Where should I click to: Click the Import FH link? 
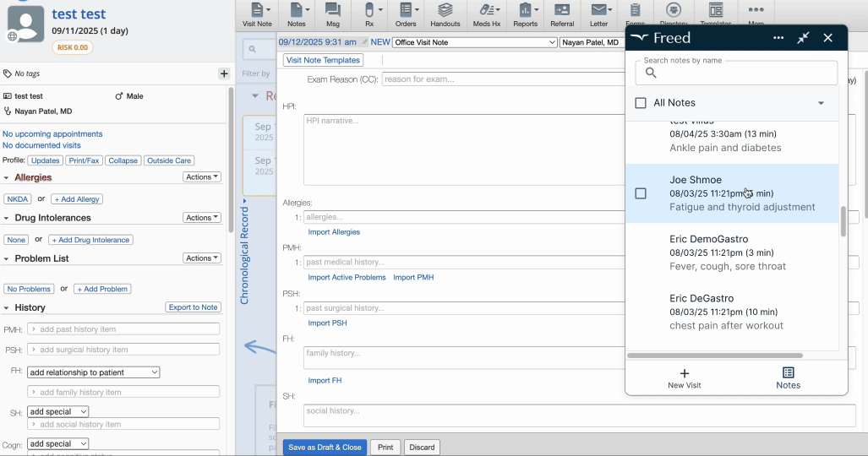pyautogui.click(x=325, y=380)
